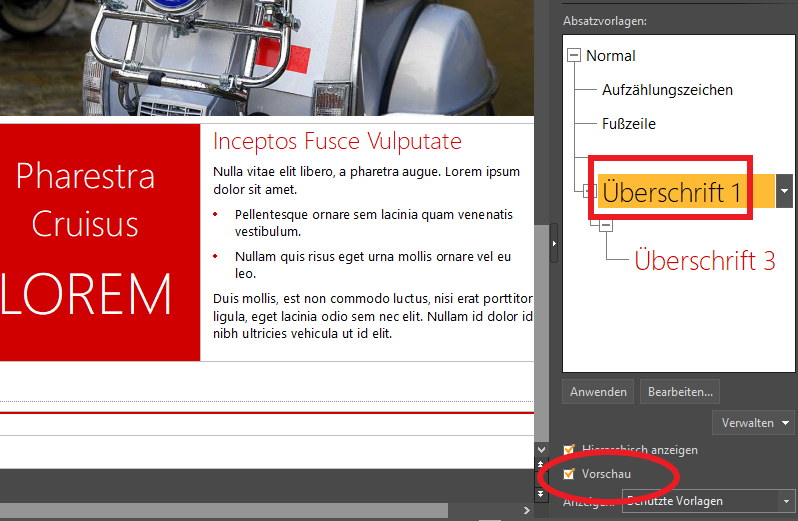Click the next page double-arrow icon
The width and height of the screenshot is (798, 521).
(x=541, y=493)
